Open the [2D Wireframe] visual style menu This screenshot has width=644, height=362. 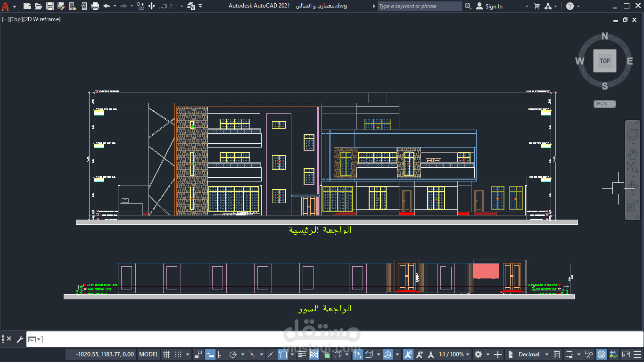[41, 19]
